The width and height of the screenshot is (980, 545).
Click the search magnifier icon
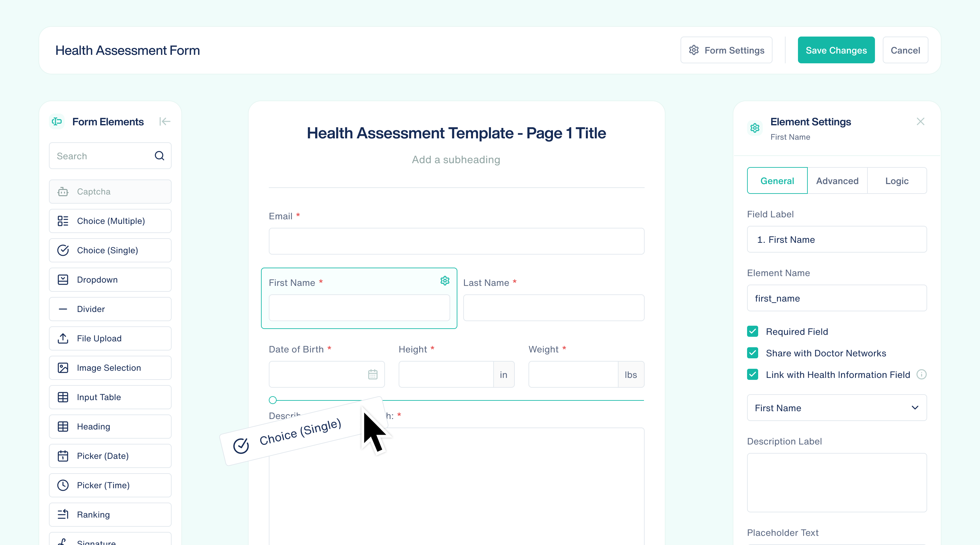[160, 156]
